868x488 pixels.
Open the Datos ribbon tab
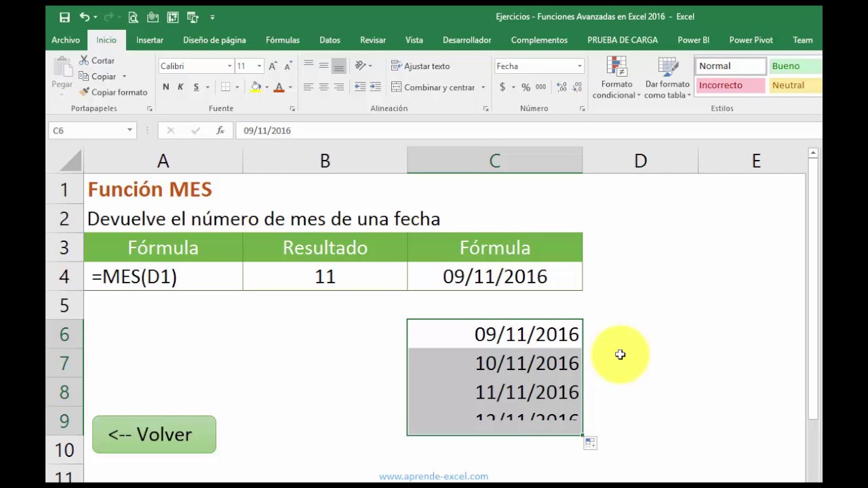click(330, 40)
